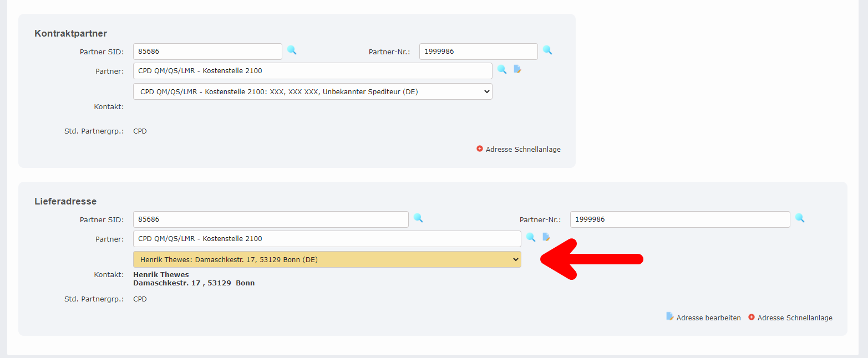Click Adresse Schnellanlage in Lieferadresse

[795, 318]
